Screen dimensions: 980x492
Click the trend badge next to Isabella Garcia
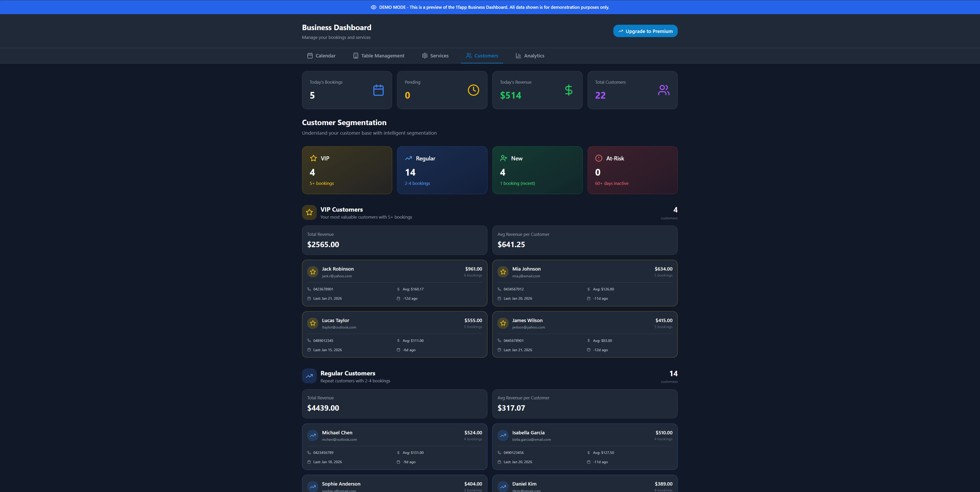(x=503, y=435)
